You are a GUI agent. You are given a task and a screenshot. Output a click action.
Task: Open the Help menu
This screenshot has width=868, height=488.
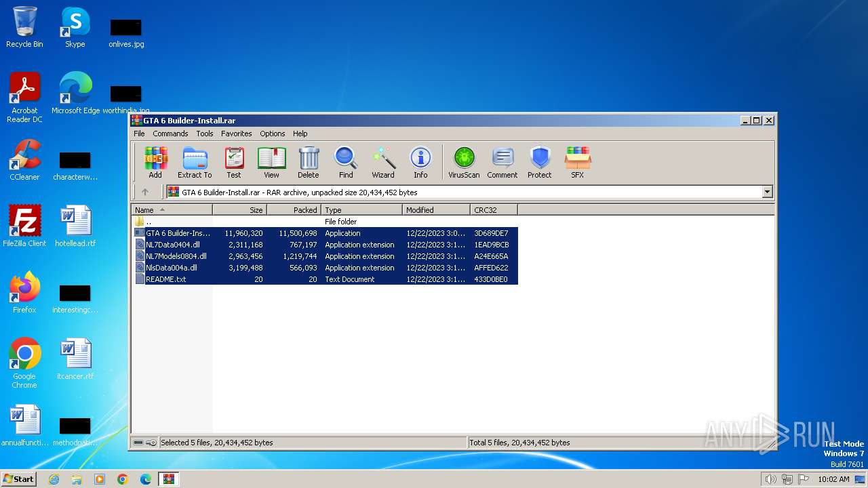pyautogui.click(x=300, y=134)
